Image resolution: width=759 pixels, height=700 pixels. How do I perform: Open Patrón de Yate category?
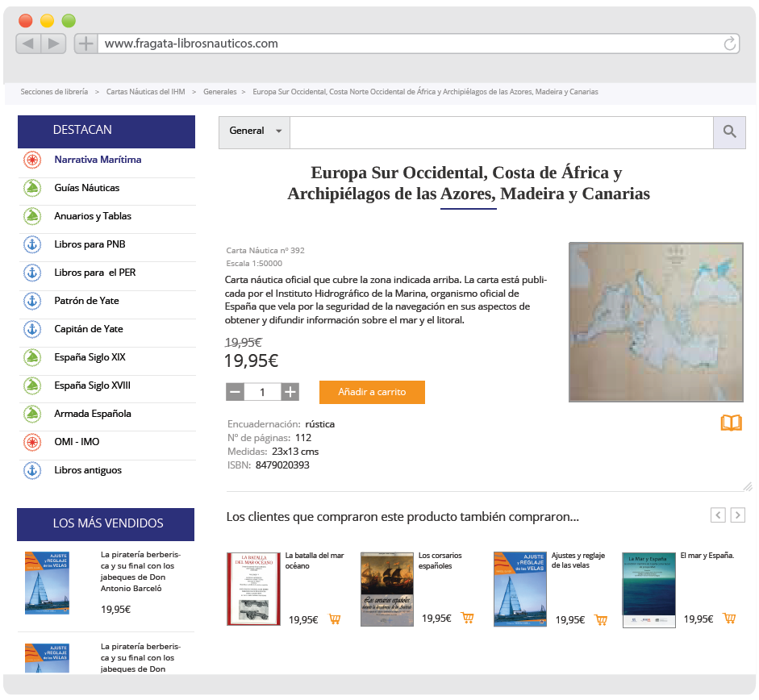pyautogui.click(x=86, y=301)
